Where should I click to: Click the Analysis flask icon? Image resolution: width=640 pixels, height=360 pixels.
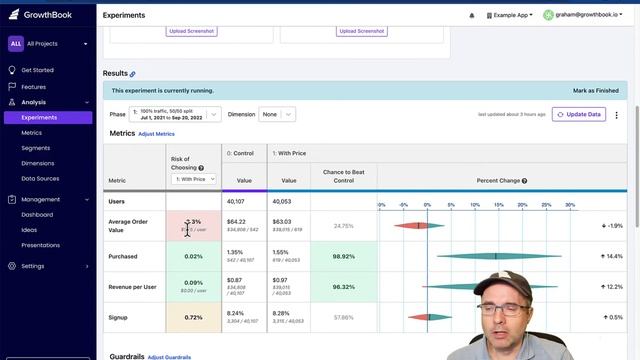click(12, 102)
